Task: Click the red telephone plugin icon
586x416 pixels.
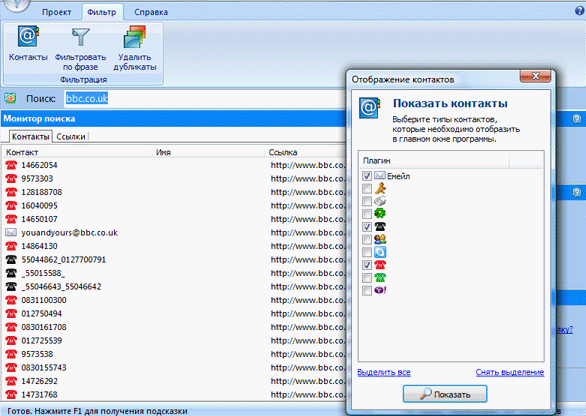Action: 380,265
